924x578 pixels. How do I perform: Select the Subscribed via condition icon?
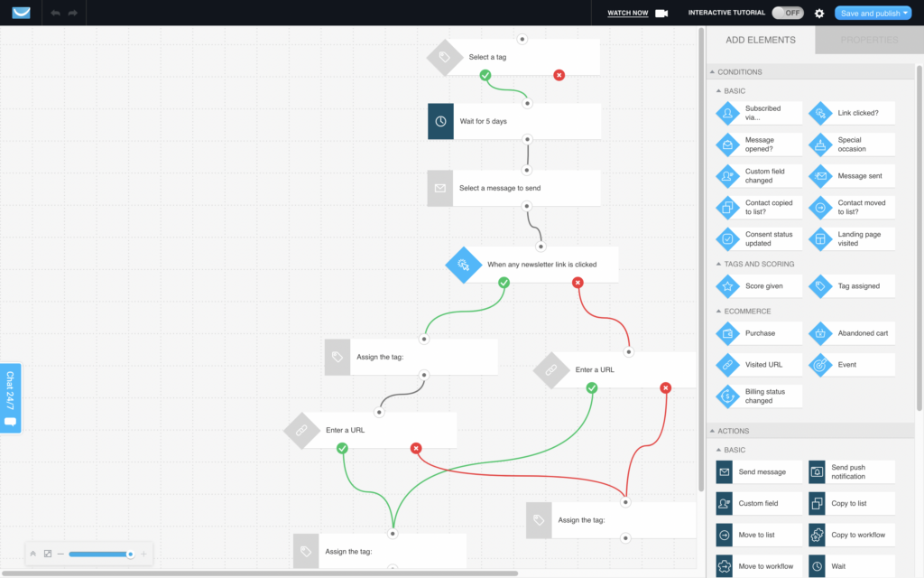click(728, 113)
